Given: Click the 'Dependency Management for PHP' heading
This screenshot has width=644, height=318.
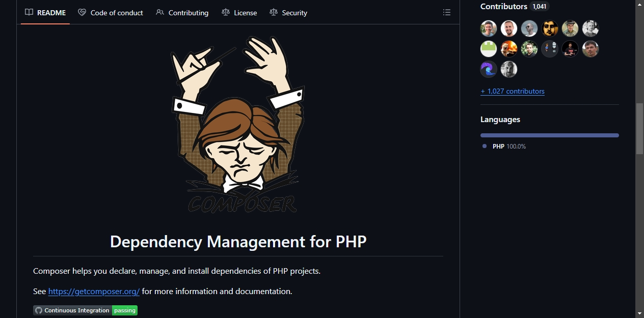Looking at the screenshot, I should (x=238, y=241).
